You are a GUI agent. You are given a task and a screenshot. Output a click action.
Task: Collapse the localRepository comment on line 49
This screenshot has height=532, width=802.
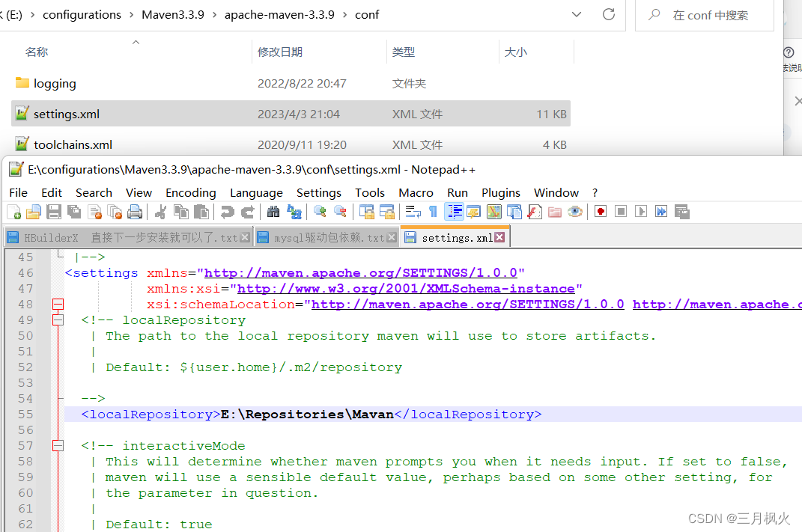click(58, 320)
